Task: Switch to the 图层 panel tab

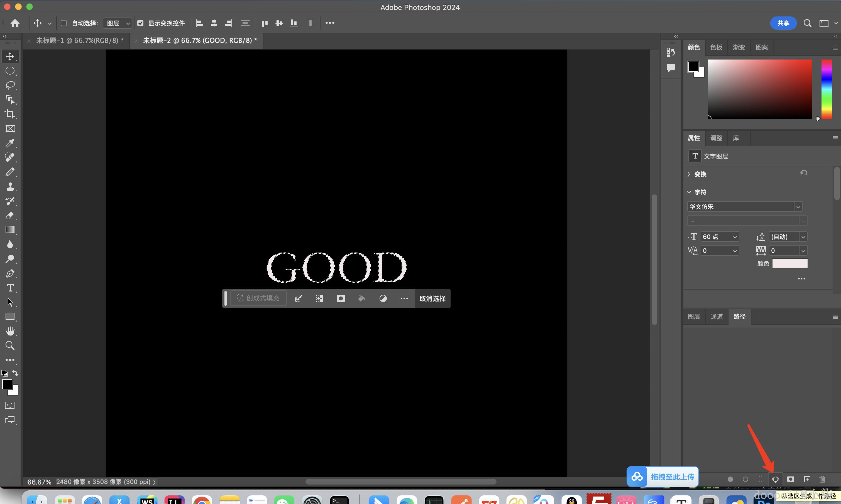Action: point(694,317)
